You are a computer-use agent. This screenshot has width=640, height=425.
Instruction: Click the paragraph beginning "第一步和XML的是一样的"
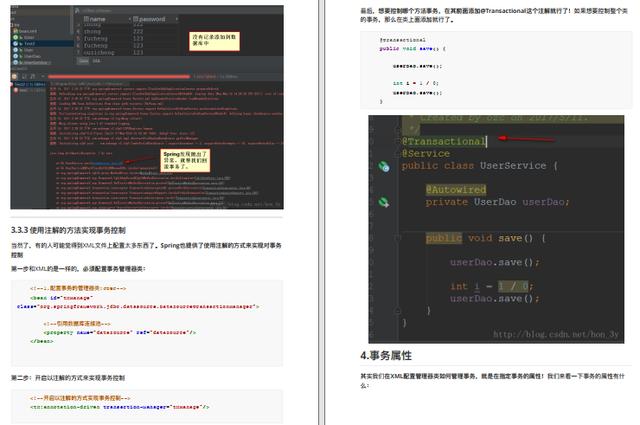[78, 269]
